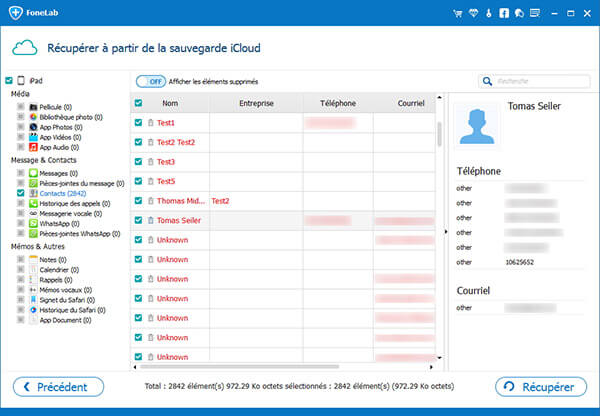Click the horizontal scrollbar thumb

click(240, 367)
